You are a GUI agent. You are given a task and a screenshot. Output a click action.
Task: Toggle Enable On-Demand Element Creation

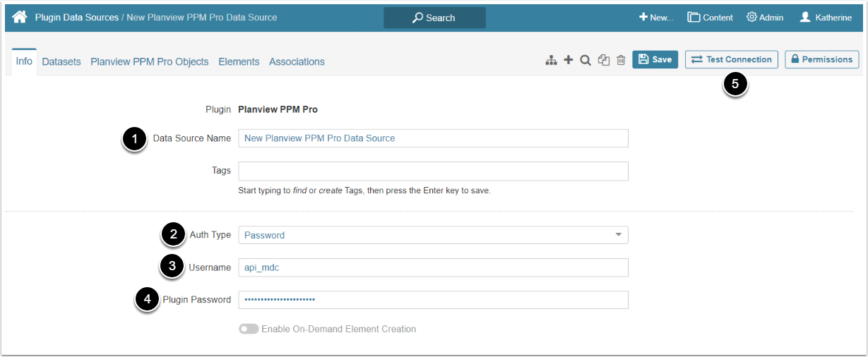pyautogui.click(x=249, y=329)
